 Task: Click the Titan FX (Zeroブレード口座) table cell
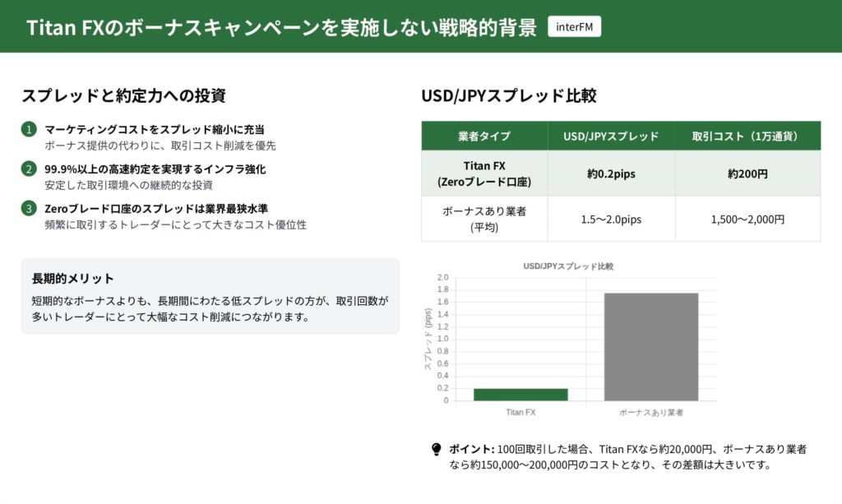pos(484,173)
